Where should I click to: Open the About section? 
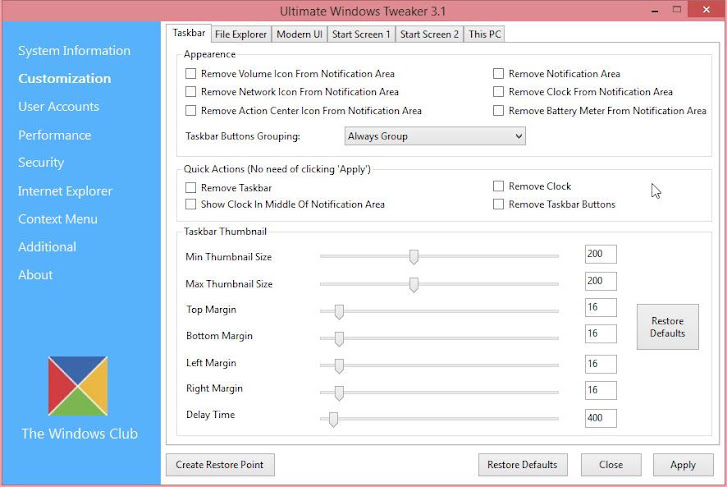(x=35, y=275)
